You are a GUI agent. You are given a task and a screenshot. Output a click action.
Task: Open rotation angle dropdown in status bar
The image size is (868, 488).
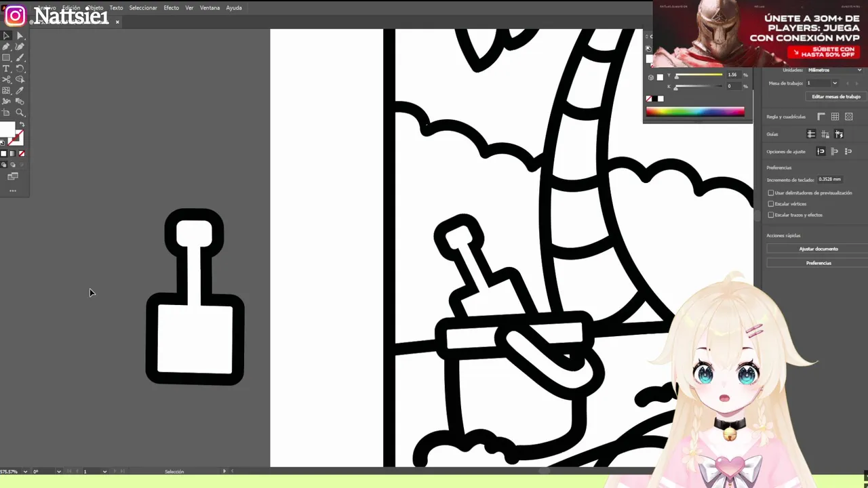[x=58, y=472]
